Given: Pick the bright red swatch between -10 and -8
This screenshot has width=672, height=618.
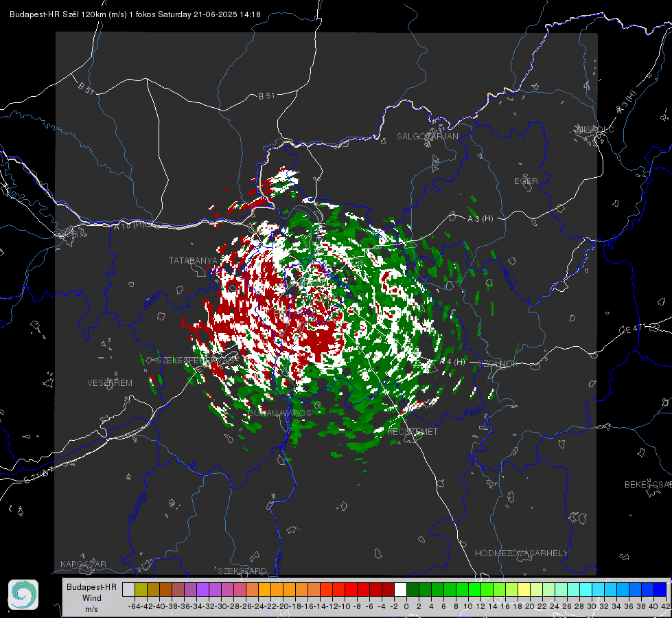Looking at the screenshot, I should [x=351, y=590].
